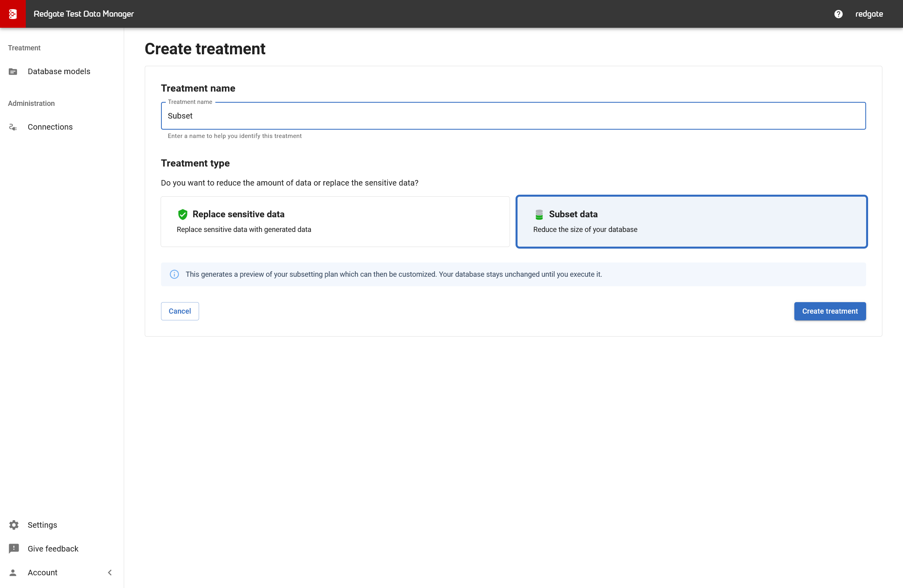Collapse sidebar using Account chevron arrow
The width and height of the screenshot is (903, 588).
[110, 573]
